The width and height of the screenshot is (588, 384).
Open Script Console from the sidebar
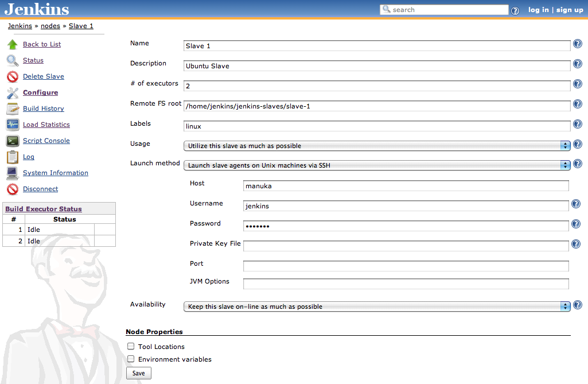[46, 141]
